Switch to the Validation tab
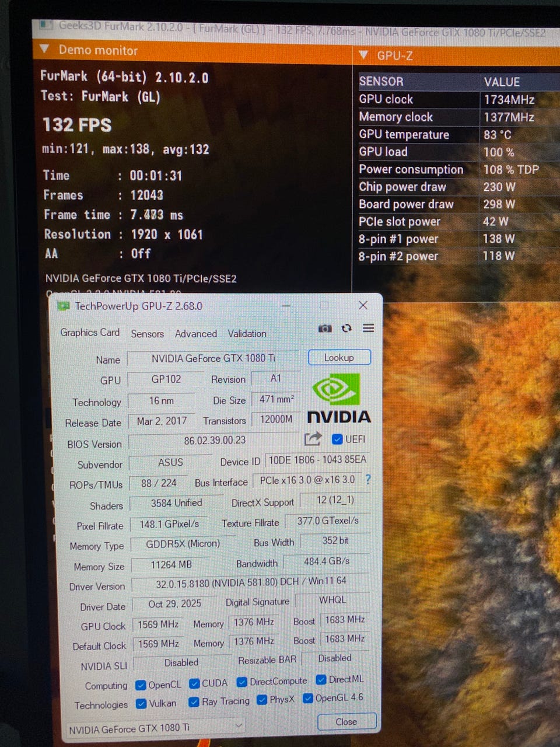The width and height of the screenshot is (560, 747). click(247, 333)
